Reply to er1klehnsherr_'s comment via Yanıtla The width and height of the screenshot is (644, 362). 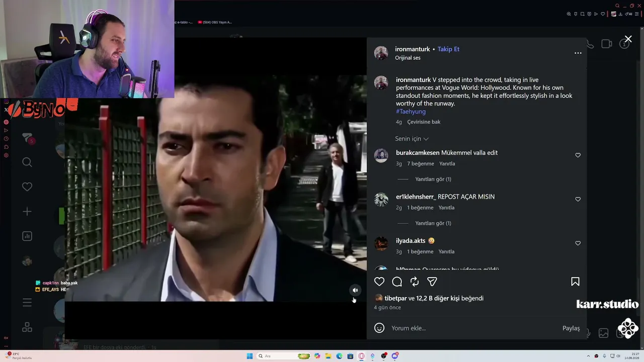pyautogui.click(x=446, y=208)
